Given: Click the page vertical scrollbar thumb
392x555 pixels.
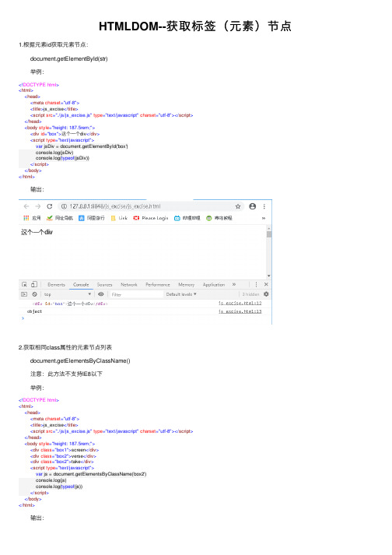Looking at the screenshot, I should [269, 234].
